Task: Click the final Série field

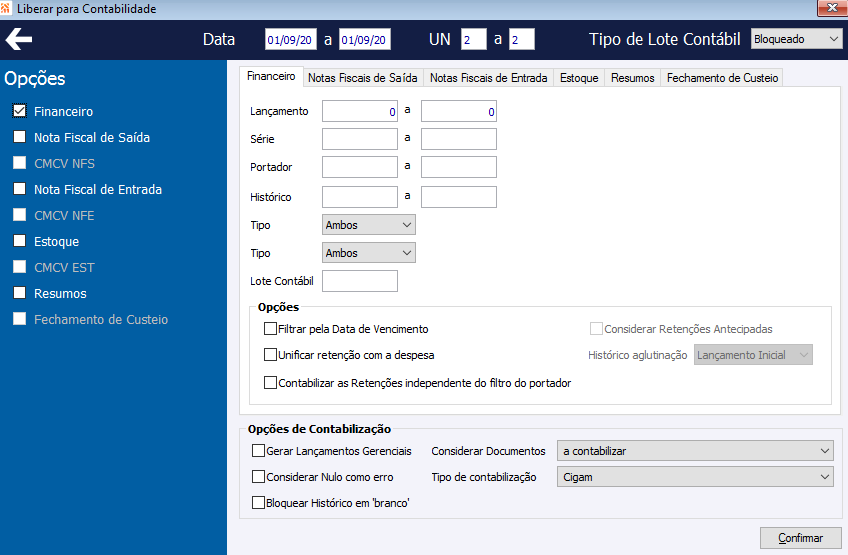Action: 459,139
